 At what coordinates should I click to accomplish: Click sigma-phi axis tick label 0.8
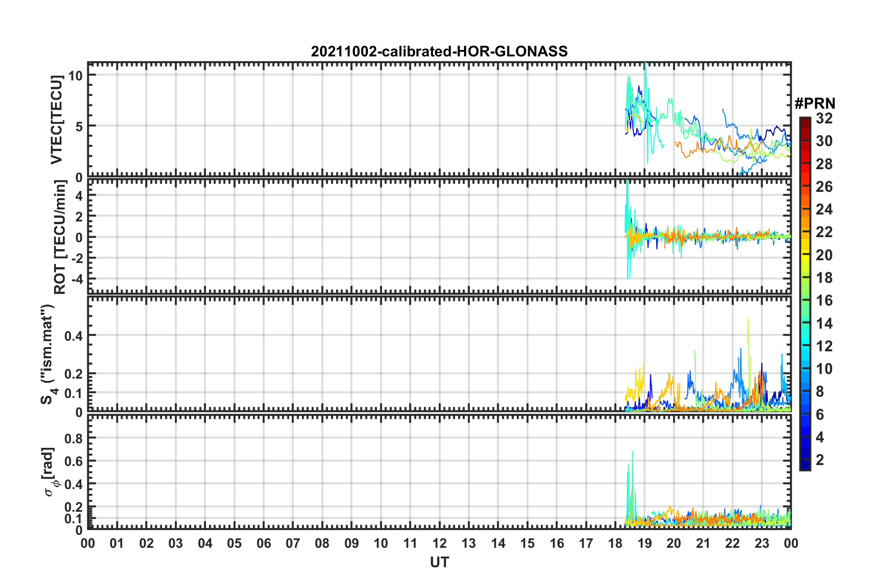click(73, 438)
